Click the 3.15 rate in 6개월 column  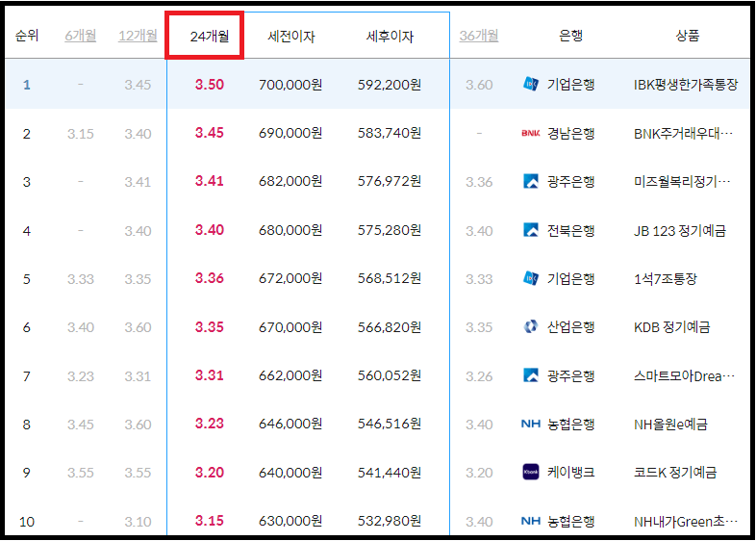point(81,134)
